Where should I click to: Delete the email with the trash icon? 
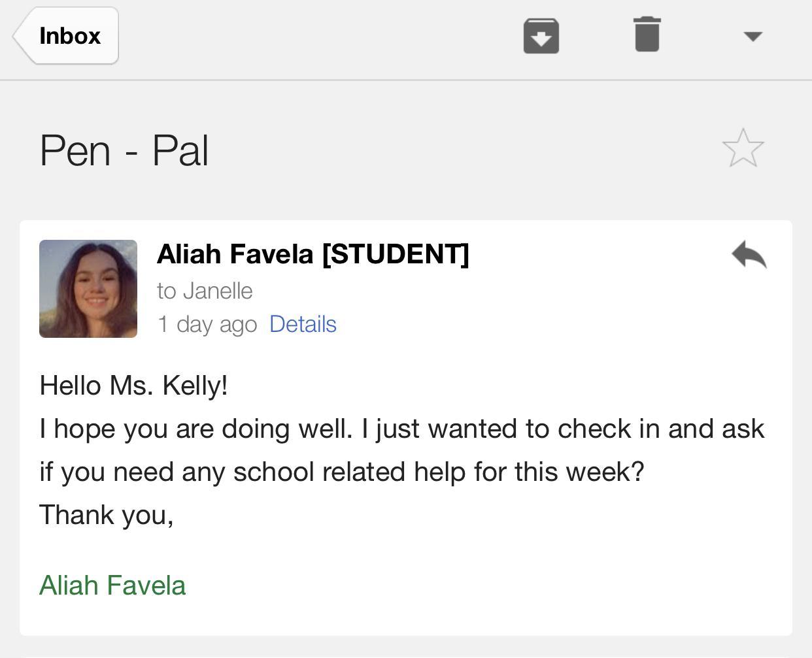(647, 35)
